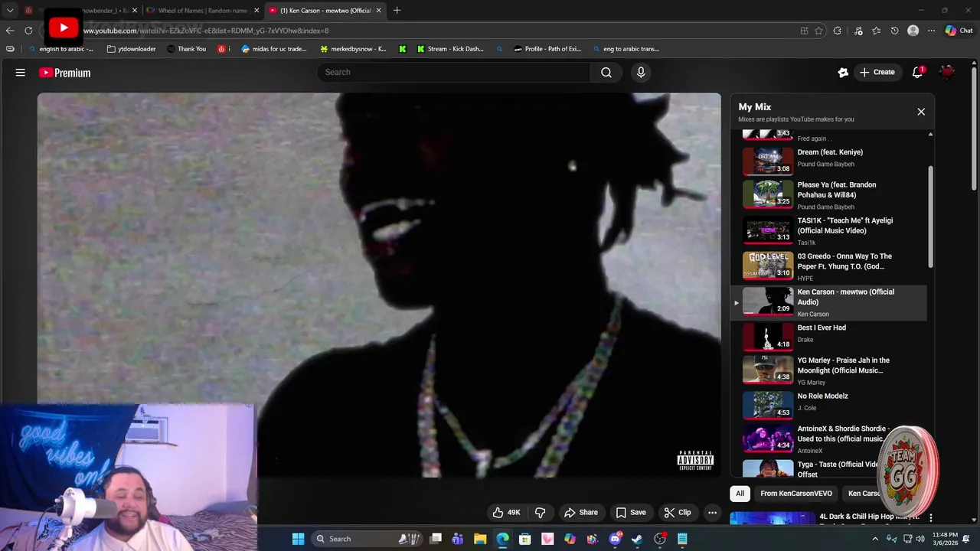Screen dimensions: 980x551
Task: Click the search magnifier button
Action: tap(606, 72)
